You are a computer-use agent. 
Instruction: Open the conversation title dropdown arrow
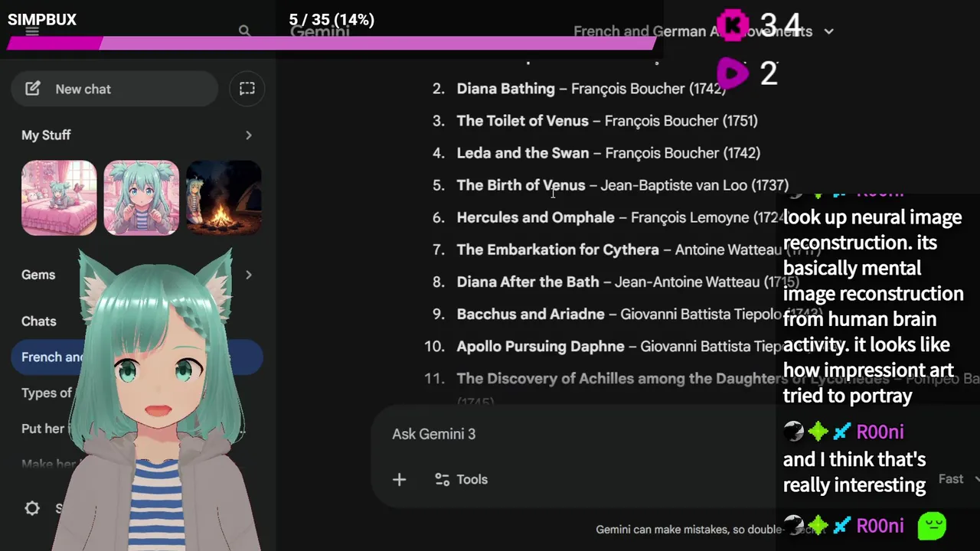point(828,32)
